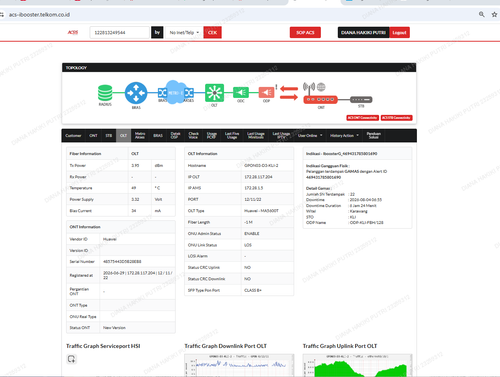Switch to the STB tab
The image size is (500, 377).
click(x=109, y=136)
